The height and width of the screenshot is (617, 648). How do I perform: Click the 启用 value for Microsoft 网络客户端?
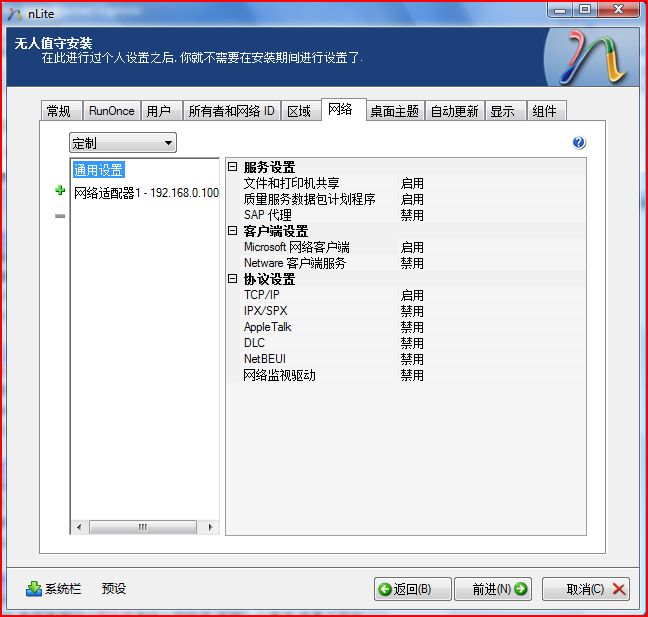412,247
